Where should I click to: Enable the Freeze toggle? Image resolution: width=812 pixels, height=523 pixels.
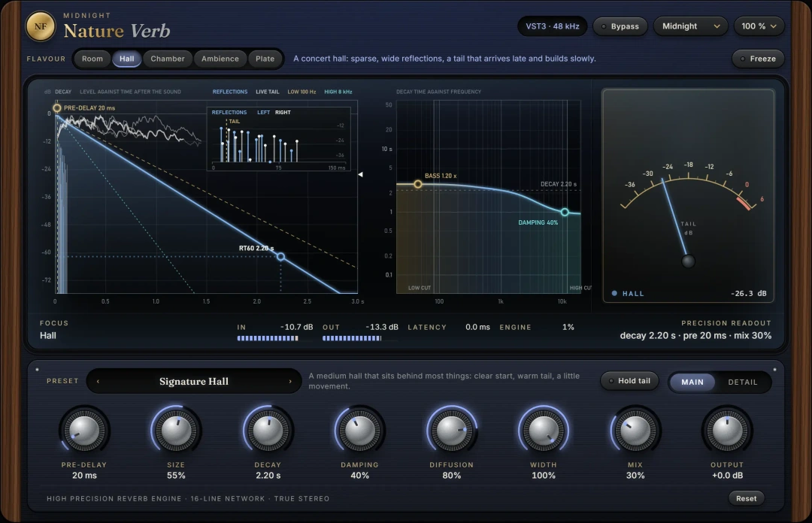tap(758, 59)
